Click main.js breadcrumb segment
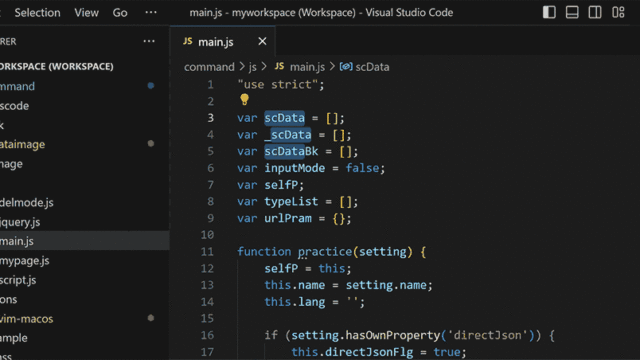This screenshot has height=360, width=640. click(307, 67)
